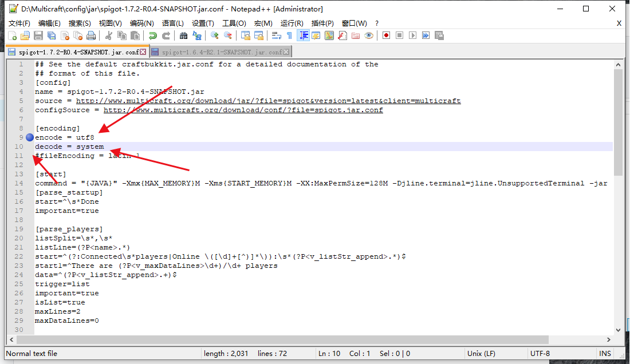
Task: Click the Stop Recording macro icon
Action: point(399,35)
